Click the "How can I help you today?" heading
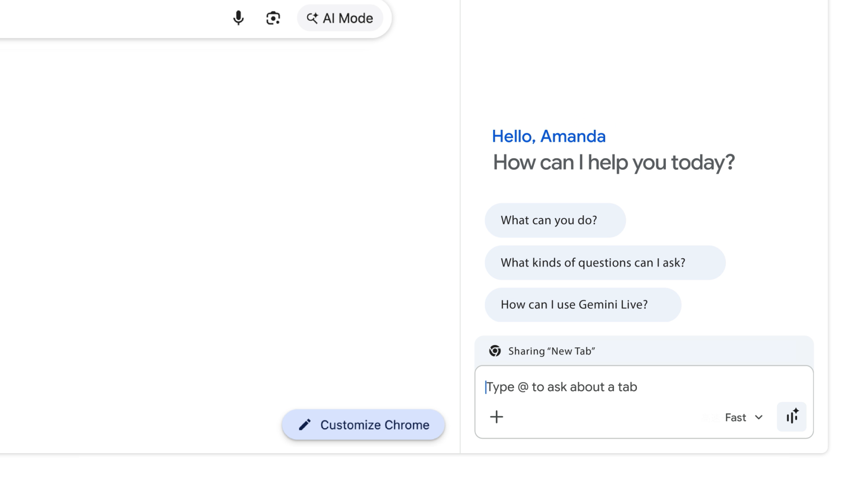Image resolution: width=868 pixels, height=488 pixels. point(614,162)
